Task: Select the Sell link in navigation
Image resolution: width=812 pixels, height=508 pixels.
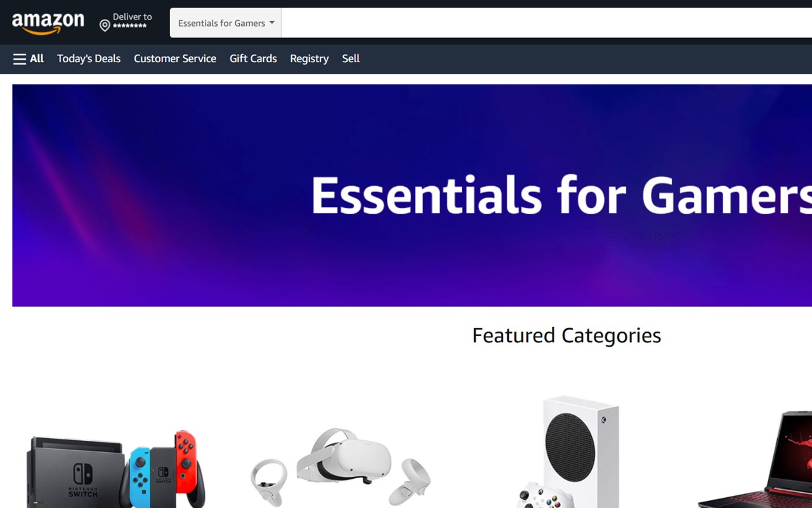Action: coord(351,58)
